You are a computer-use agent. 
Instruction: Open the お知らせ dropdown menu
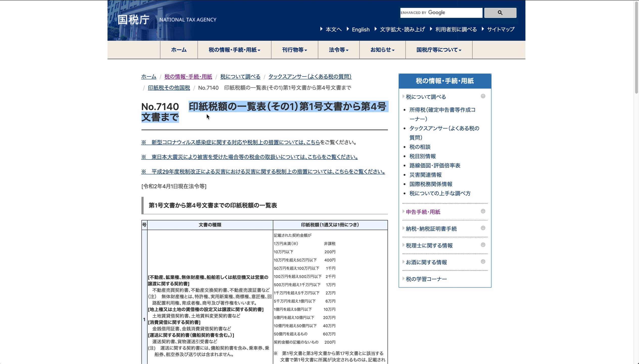(382, 50)
